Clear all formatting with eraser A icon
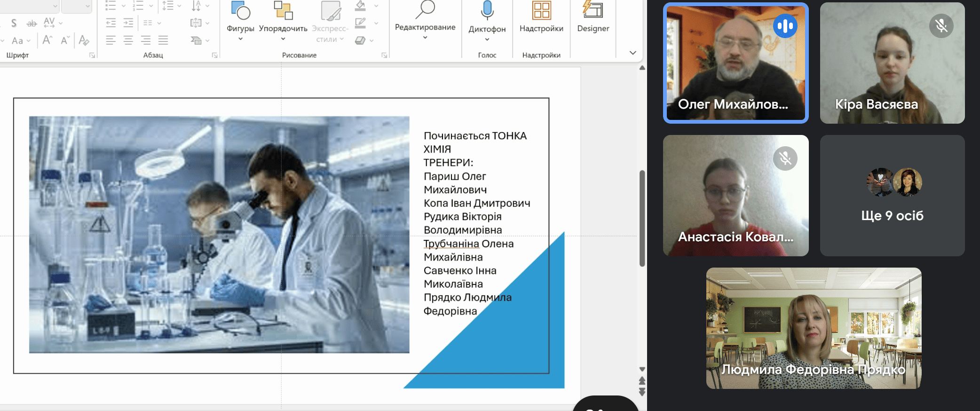Viewport: 980px width, 411px height. pos(84,40)
